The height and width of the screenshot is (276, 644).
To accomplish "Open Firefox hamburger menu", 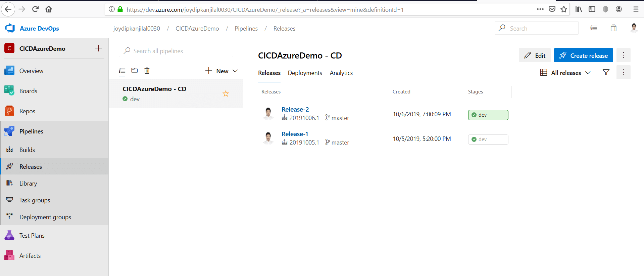I will point(636,9).
